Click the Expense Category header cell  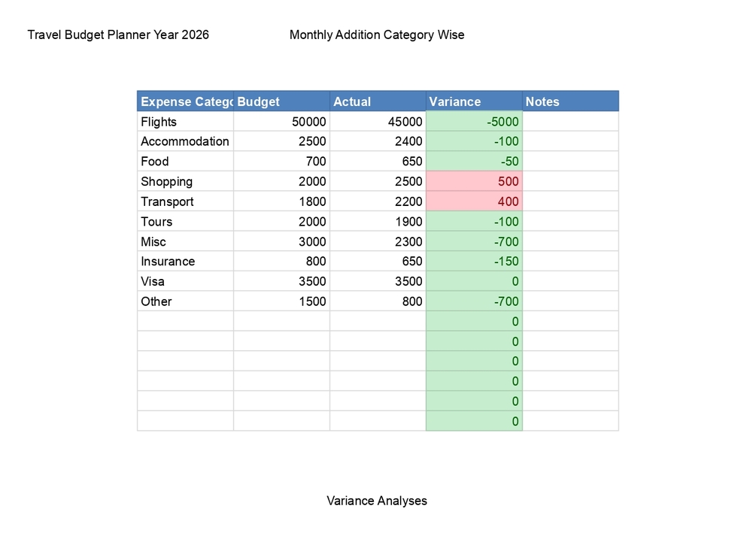(185, 101)
